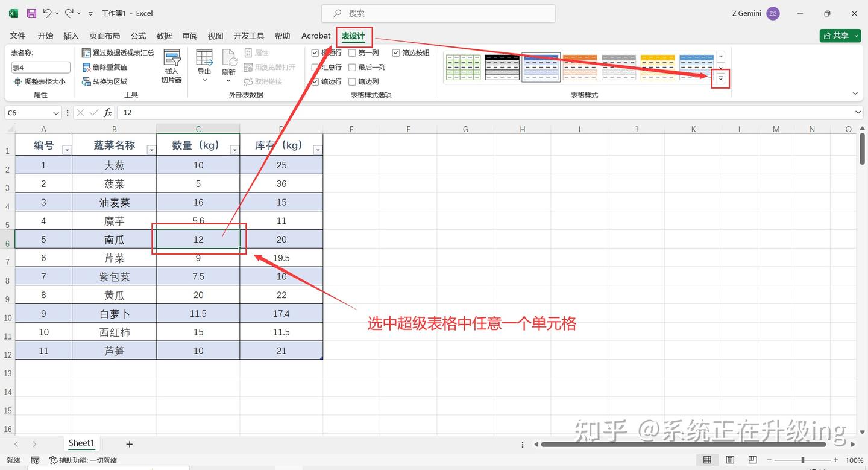Open the 开发工具 ribbon tab
Screen dimensions: 868x470
point(248,36)
